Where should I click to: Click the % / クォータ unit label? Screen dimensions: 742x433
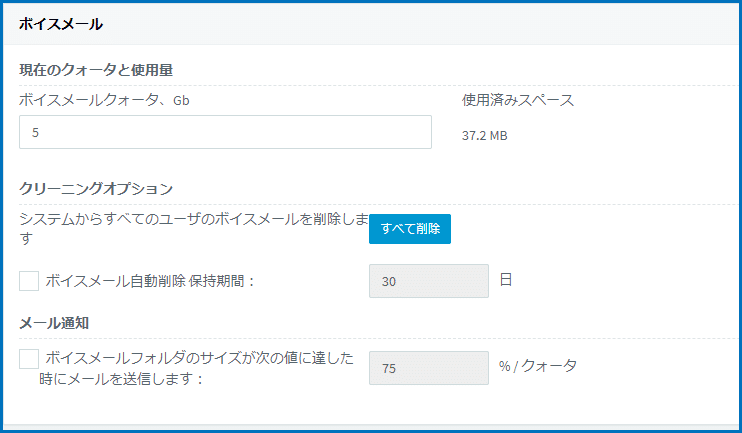(x=538, y=366)
